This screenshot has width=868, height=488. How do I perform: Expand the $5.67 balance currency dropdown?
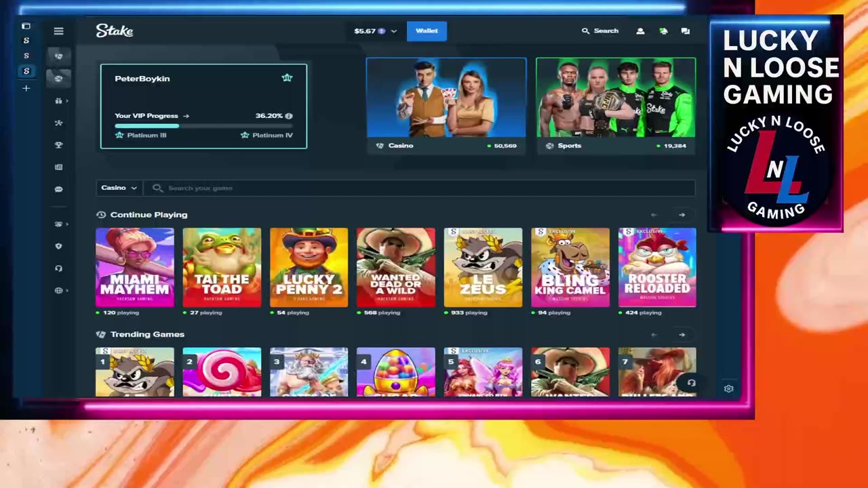click(376, 31)
